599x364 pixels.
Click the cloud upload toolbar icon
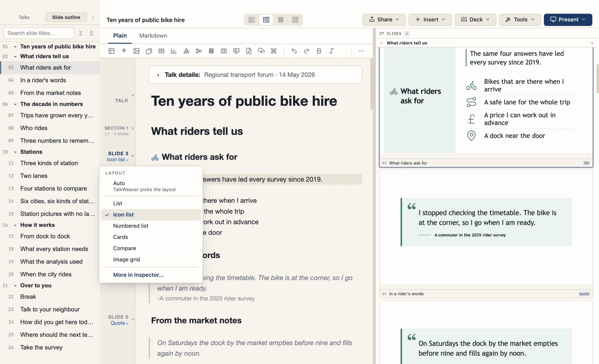point(261,51)
